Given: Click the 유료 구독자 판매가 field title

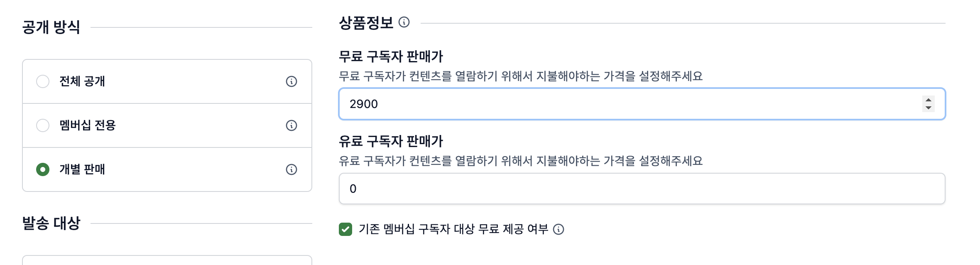Looking at the screenshot, I should click(x=391, y=141).
